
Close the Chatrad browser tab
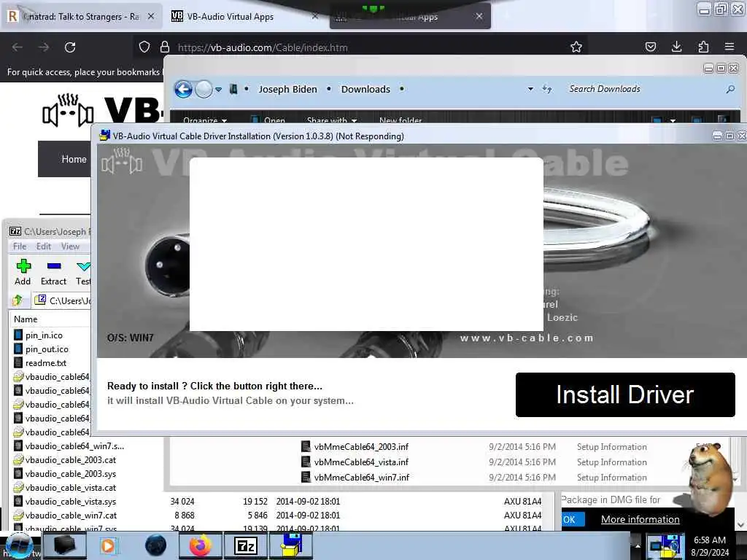[150, 16]
